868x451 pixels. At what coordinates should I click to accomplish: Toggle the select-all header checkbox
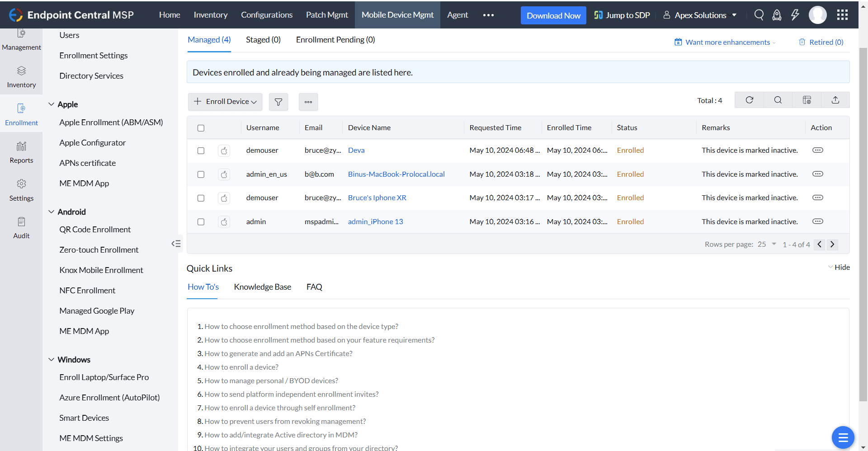click(x=201, y=128)
